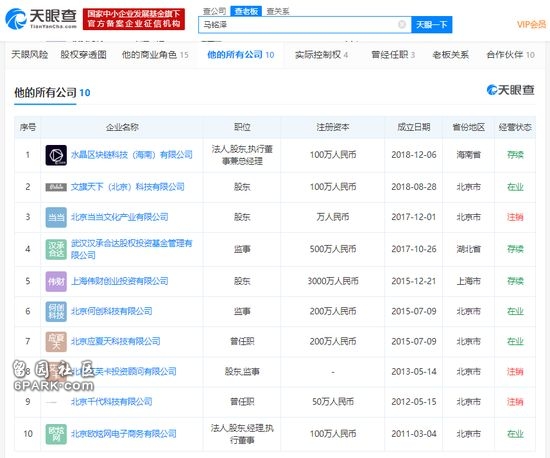Open 当当 logo of 北京当当文化产业有限公司
The image size is (550, 458).
coord(56,217)
